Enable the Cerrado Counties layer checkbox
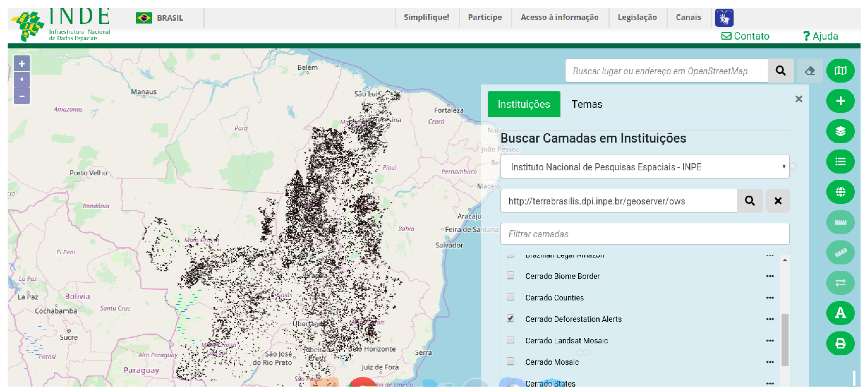 tap(510, 297)
